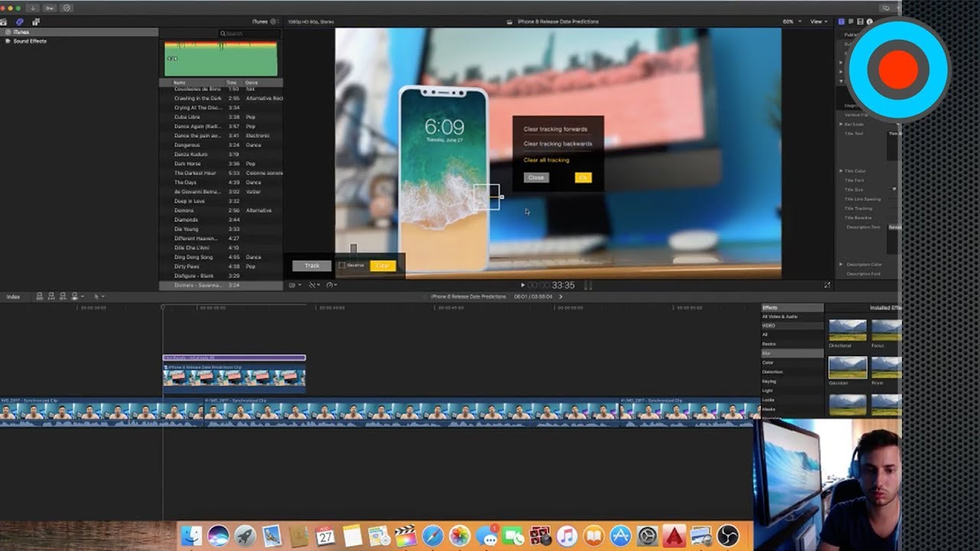Open System Preferences gear in the Dock
This screenshot has width=980, height=551.
coord(648,536)
